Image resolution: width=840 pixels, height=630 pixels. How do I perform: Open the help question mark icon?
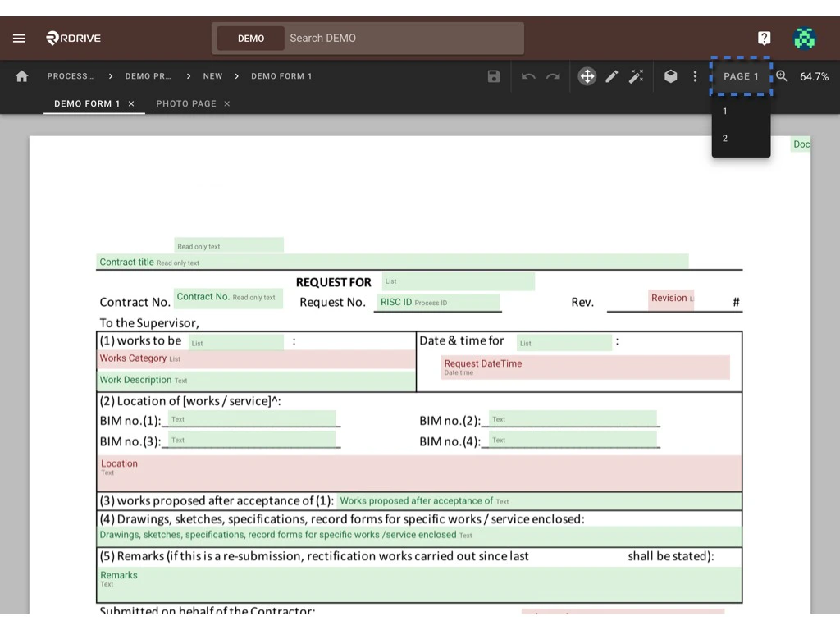(764, 38)
